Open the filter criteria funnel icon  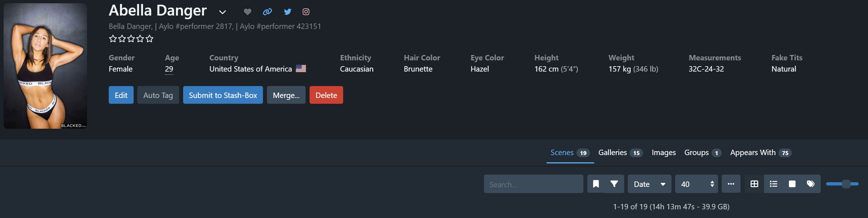tap(615, 184)
